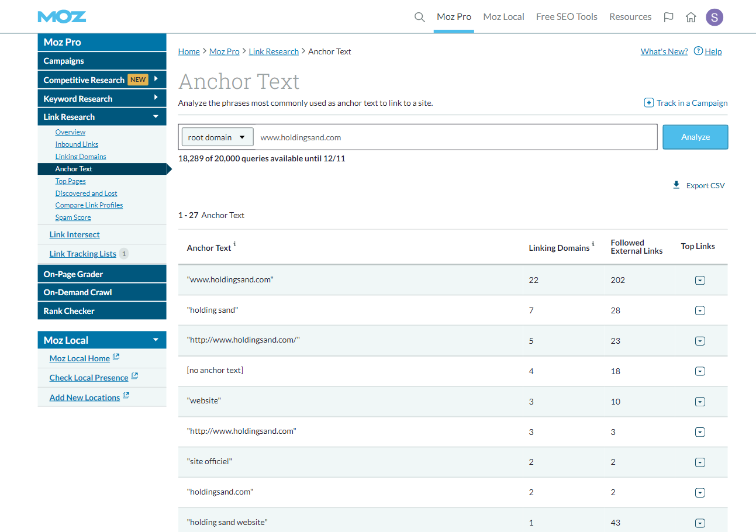Viewport: 756px width, 532px height.
Task: Open the Moz Local Home link
Action: 80,358
